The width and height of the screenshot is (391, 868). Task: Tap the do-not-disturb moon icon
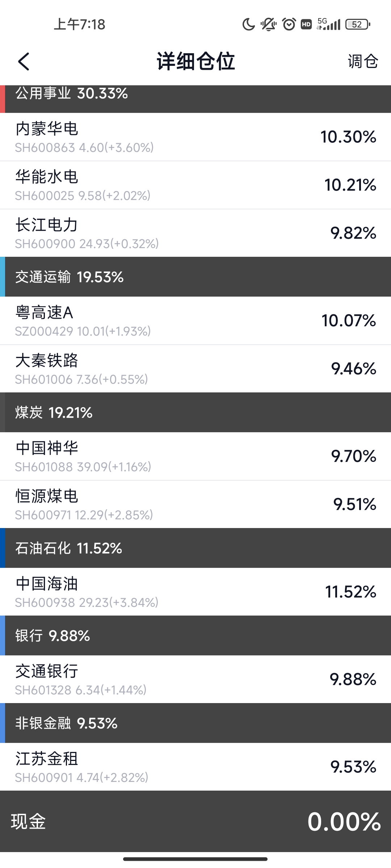pyautogui.click(x=248, y=24)
